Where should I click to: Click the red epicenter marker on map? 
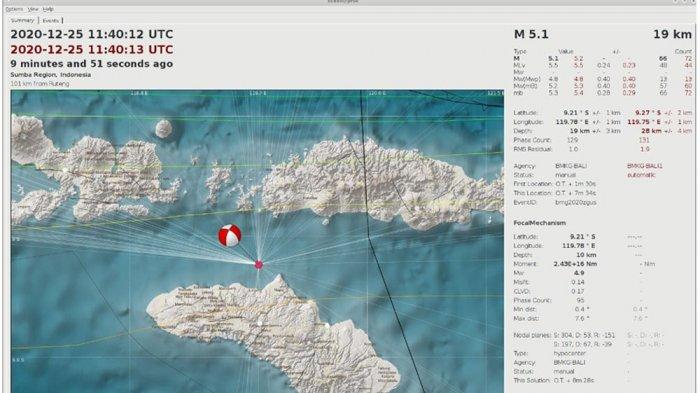pos(258,265)
